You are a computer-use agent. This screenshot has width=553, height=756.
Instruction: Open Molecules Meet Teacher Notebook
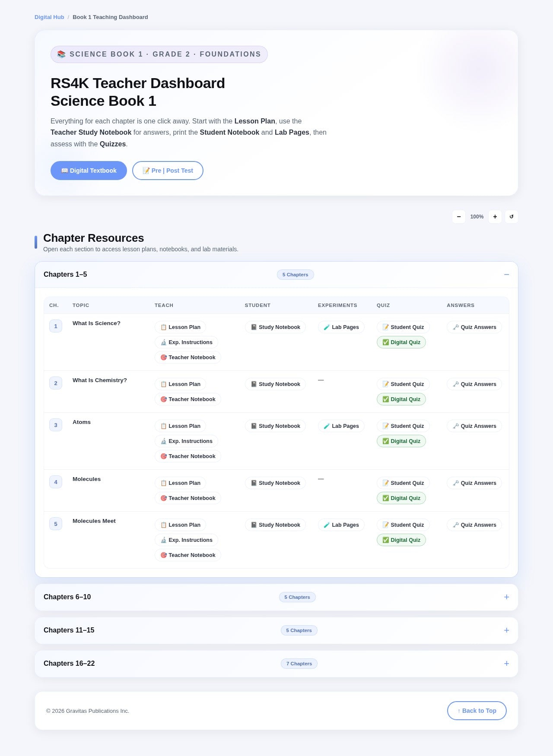pyautogui.click(x=188, y=555)
